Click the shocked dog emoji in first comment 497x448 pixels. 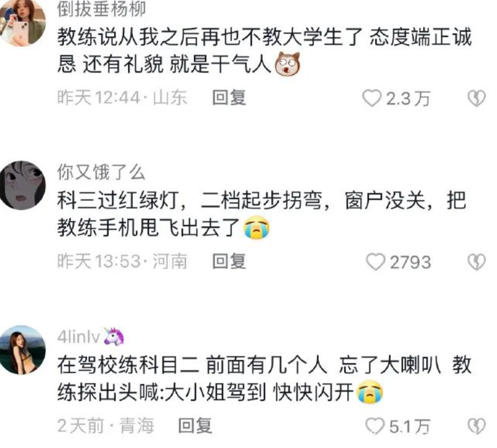click(x=287, y=64)
